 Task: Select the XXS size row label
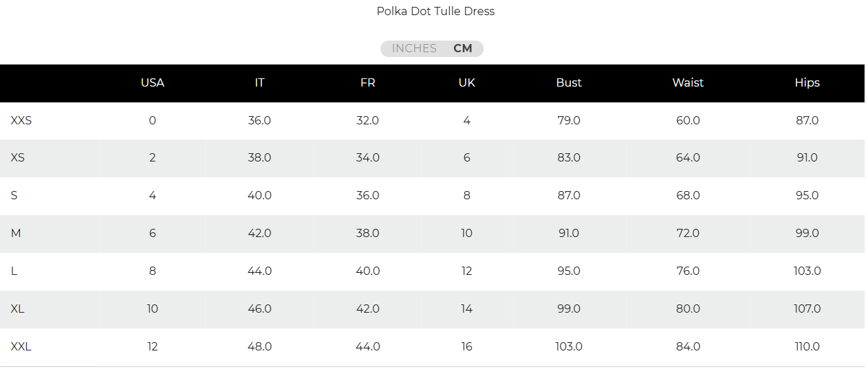point(21,120)
